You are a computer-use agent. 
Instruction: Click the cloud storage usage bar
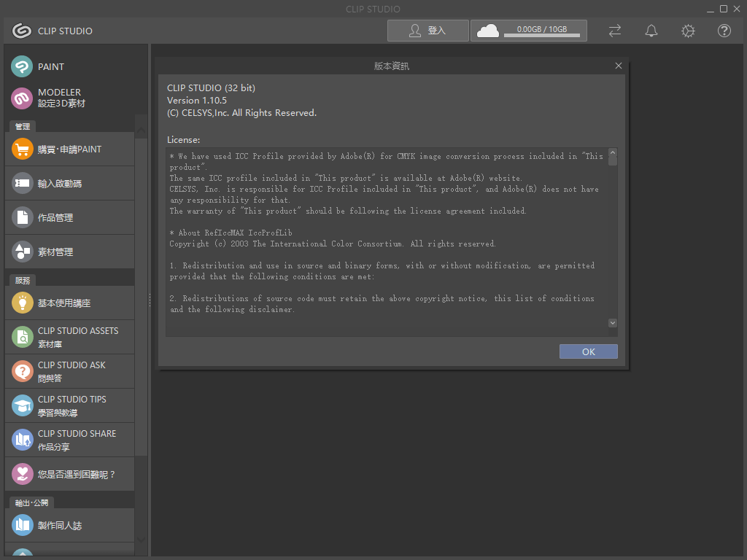point(528,31)
